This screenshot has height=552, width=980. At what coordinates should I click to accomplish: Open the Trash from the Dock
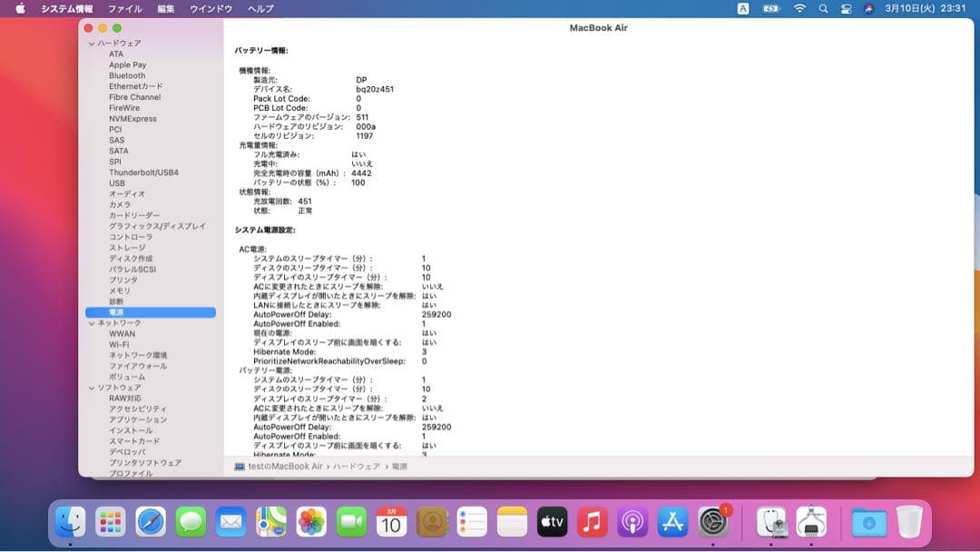point(907,522)
